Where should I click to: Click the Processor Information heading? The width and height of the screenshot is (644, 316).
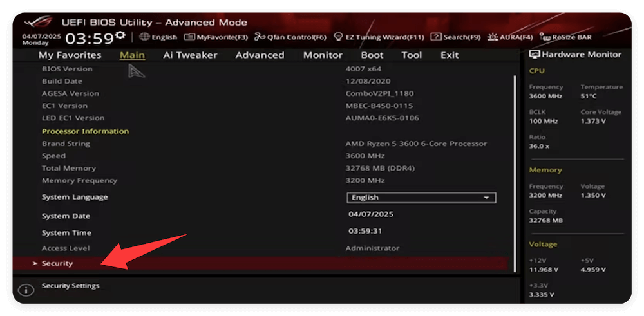tap(86, 131)
